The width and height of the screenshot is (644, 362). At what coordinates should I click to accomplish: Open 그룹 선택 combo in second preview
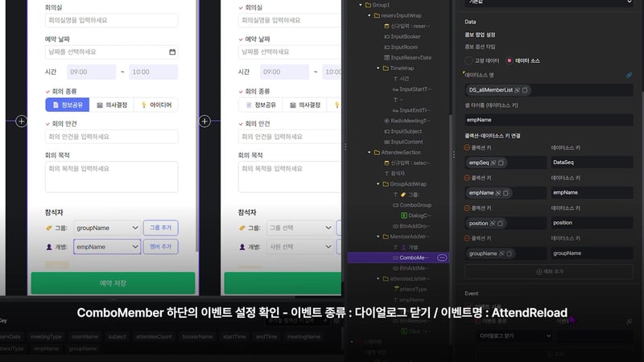click(x=300, y=228)
